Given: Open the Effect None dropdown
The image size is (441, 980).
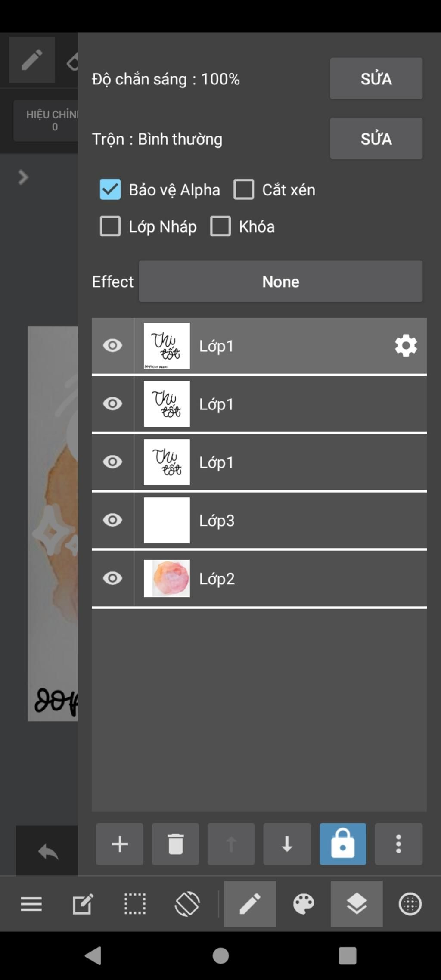Looking at the screenshot, I should (281, 281).
